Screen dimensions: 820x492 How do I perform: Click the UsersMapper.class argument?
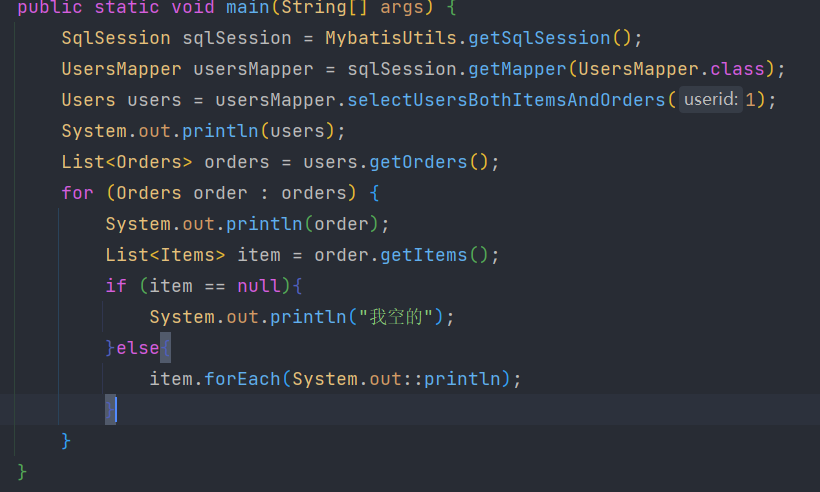click(x=671, y=69)
